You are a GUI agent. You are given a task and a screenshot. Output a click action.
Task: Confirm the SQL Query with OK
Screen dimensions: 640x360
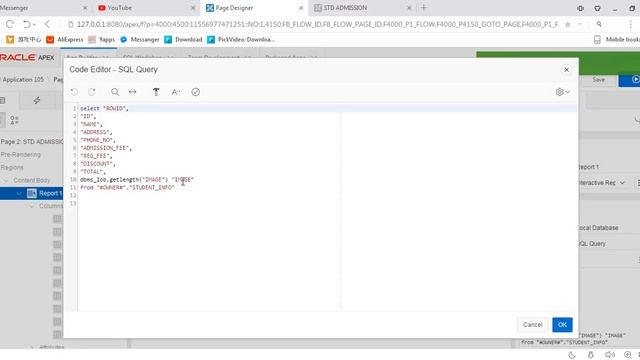pos(562,325)
